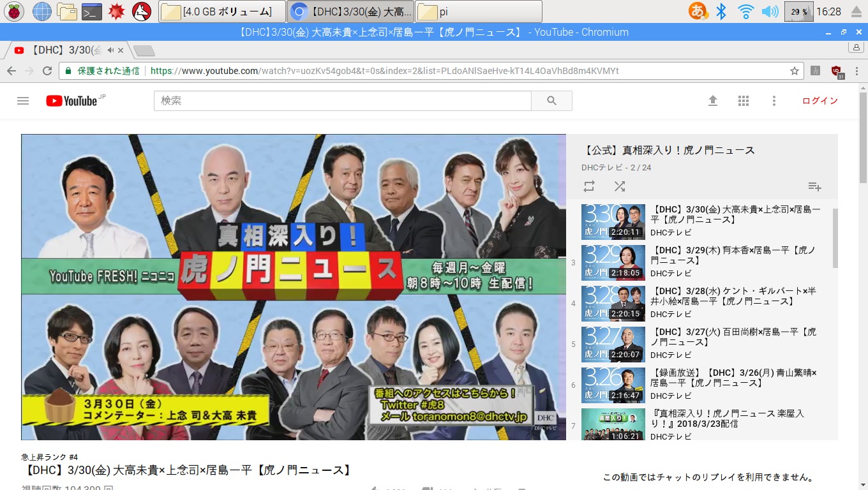Screen dimensions: 868x490
Task: Go back in browser history
Action: pos(11,71)
